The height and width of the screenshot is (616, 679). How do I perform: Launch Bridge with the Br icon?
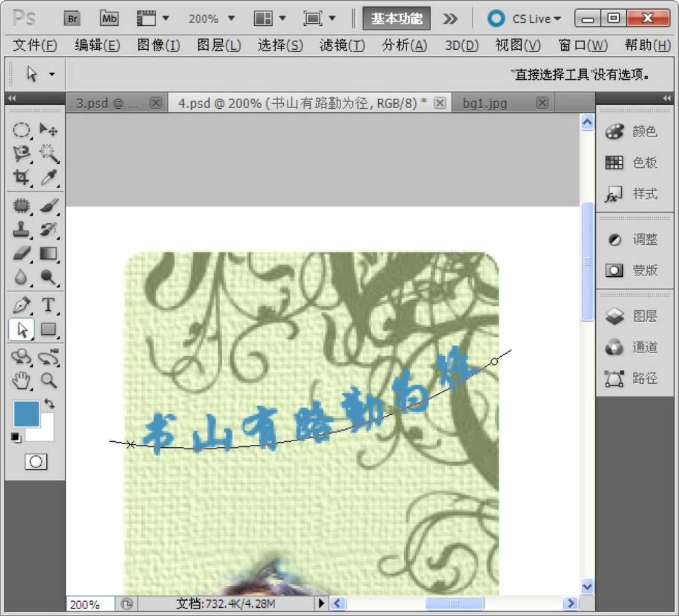(x=72, y=18)
